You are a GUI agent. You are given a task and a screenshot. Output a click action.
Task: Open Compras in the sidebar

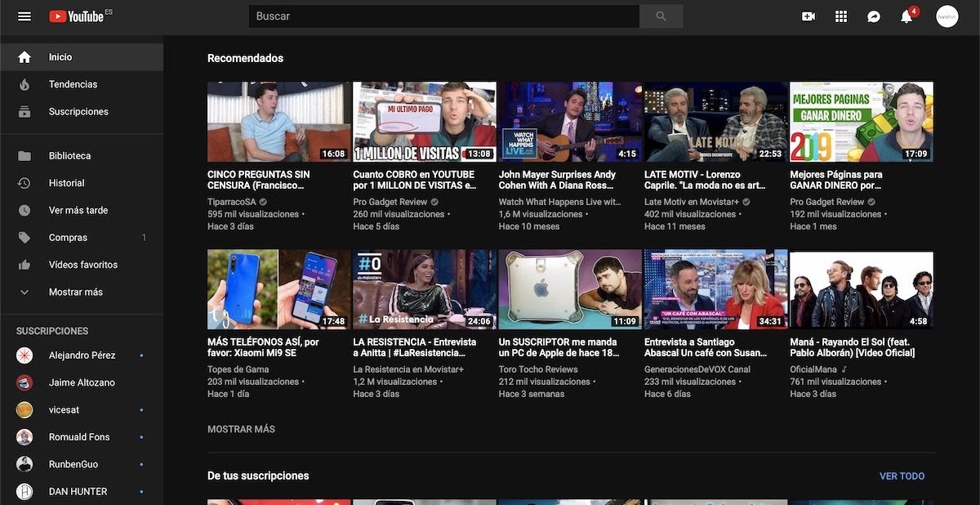tap(82, 238)
